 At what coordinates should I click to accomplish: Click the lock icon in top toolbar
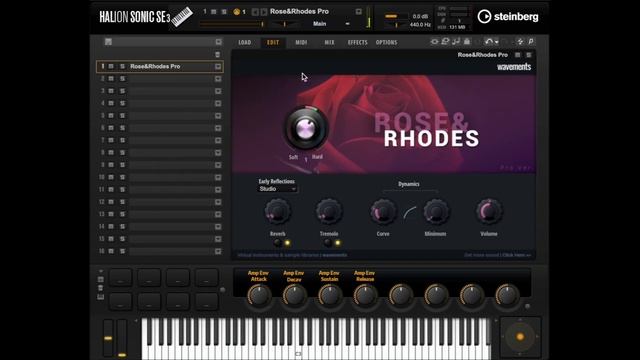click(x=467, y=42)
